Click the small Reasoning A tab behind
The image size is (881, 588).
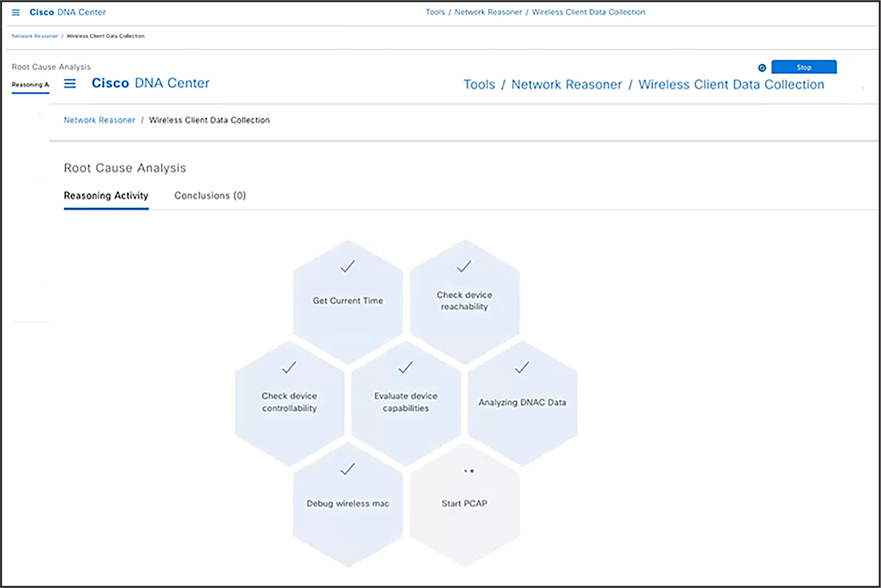[30, 85]
